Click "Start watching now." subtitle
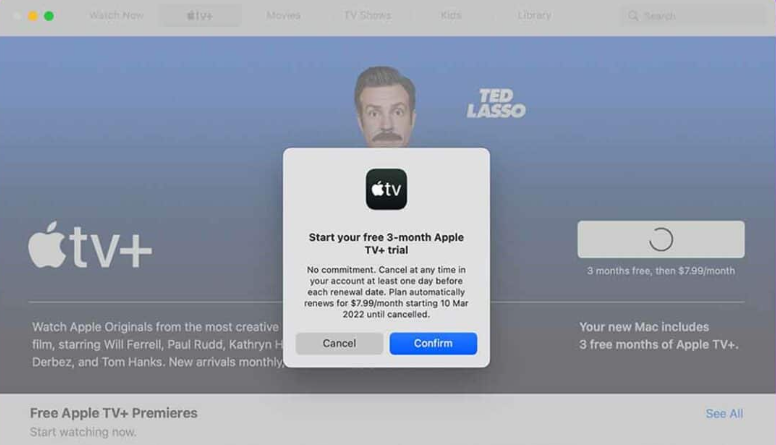 pyautogui.click(x=83, y=432)
